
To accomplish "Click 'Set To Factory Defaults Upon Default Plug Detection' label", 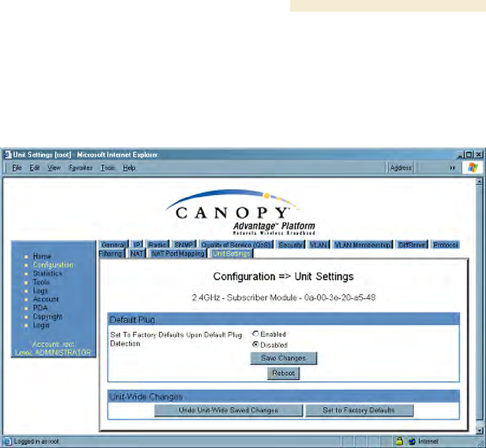I will 175,339.
